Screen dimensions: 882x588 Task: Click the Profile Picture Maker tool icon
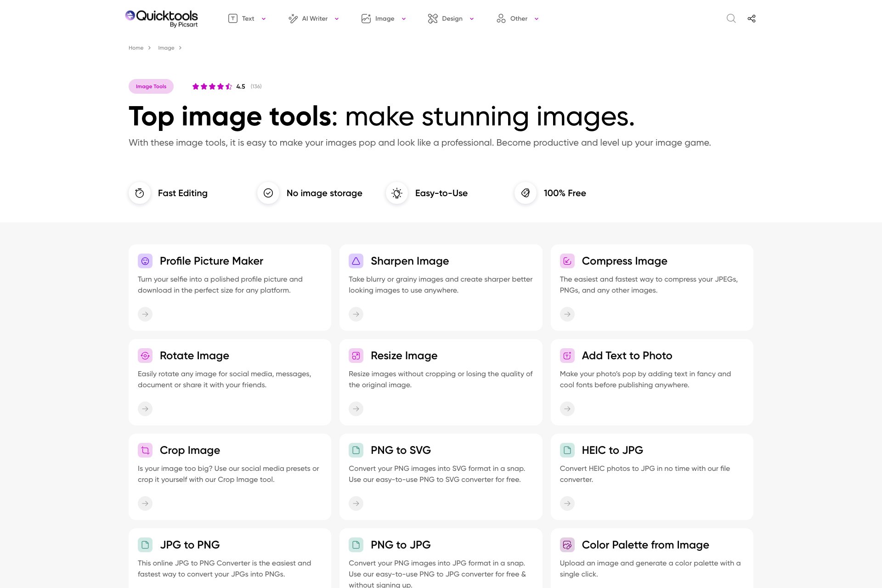145,260
